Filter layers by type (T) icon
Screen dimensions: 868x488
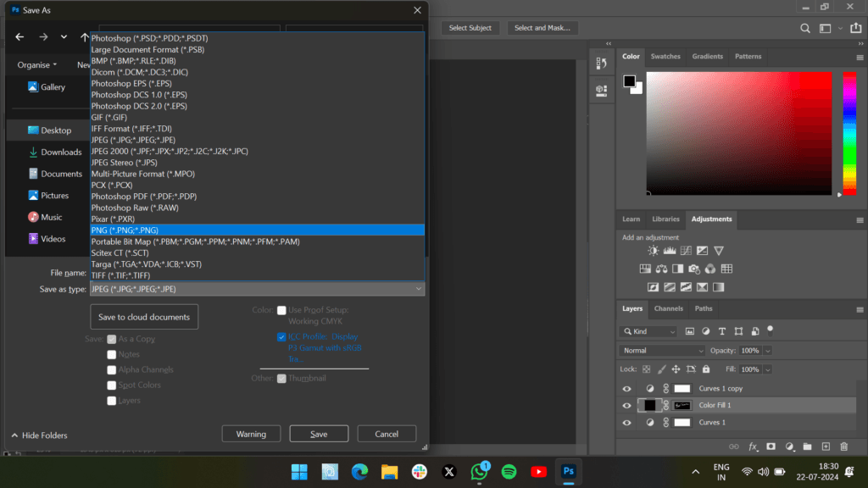click(x=722, y=331)
